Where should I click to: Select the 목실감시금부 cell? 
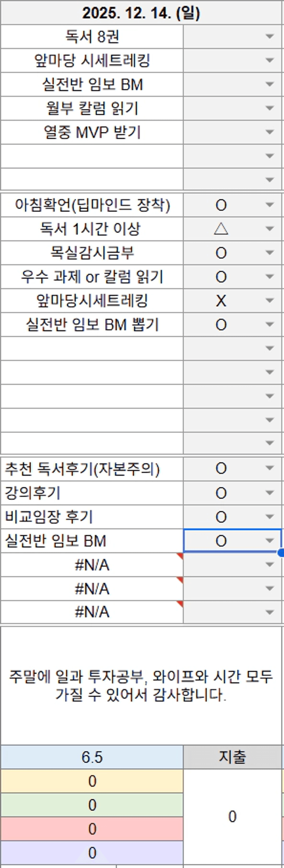click(92, 253)
